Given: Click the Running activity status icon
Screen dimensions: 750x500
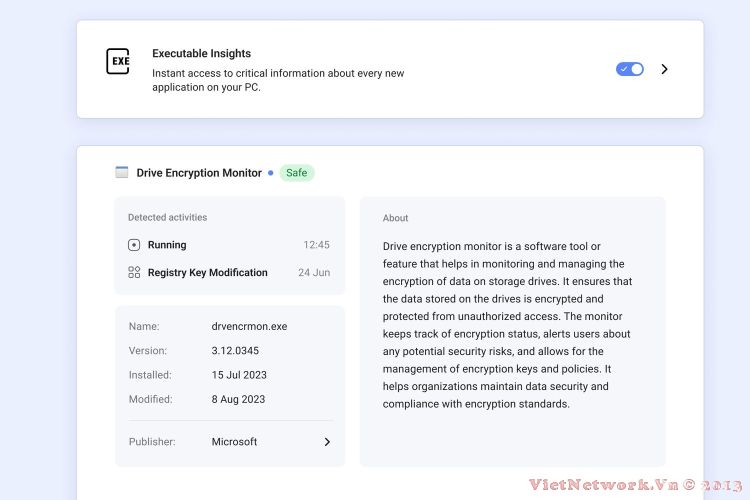Looking at the screenshot, I should pyautogui.click(x=134, y=245).
